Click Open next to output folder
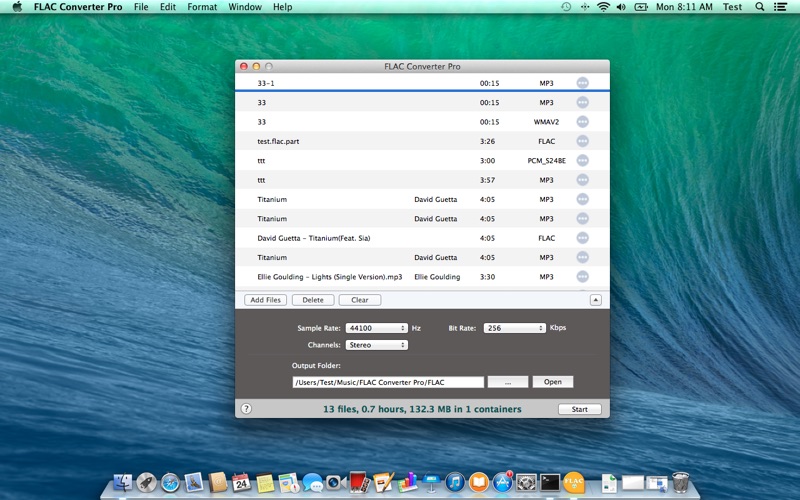 (x=553, y=382)
